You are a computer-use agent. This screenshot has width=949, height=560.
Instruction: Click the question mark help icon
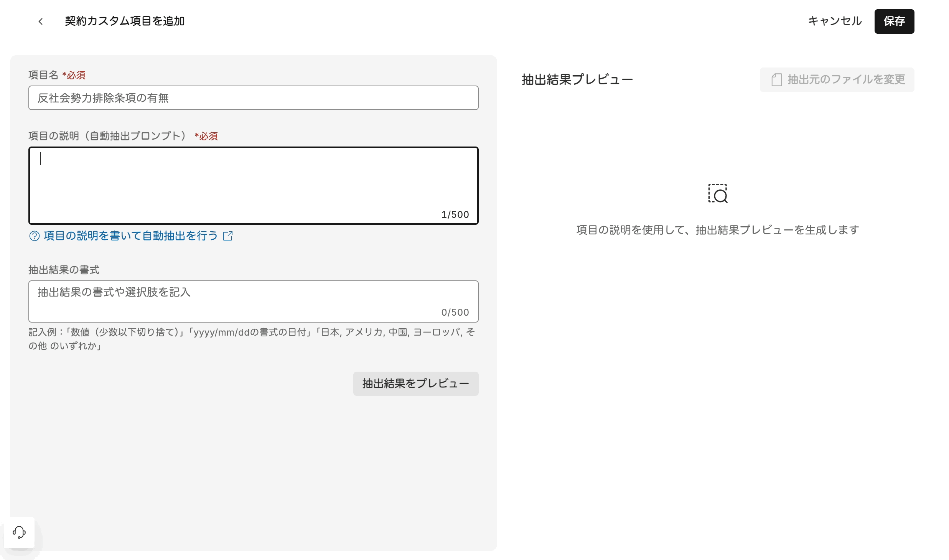(35, 236)
